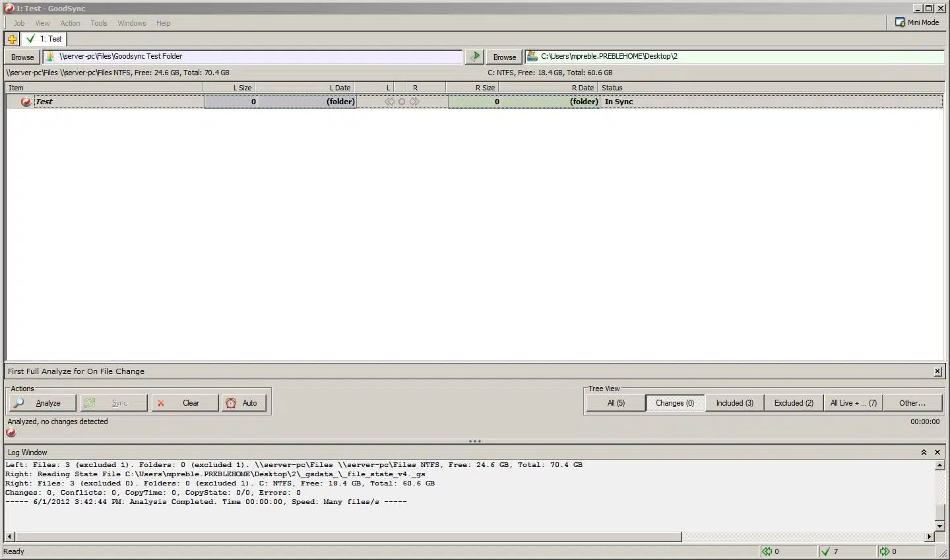Viewport: 950px width, 560px height.
Task: Toggle the Changes (0) tree view filter
Action: pyautogui.click(x=675, y=403)
